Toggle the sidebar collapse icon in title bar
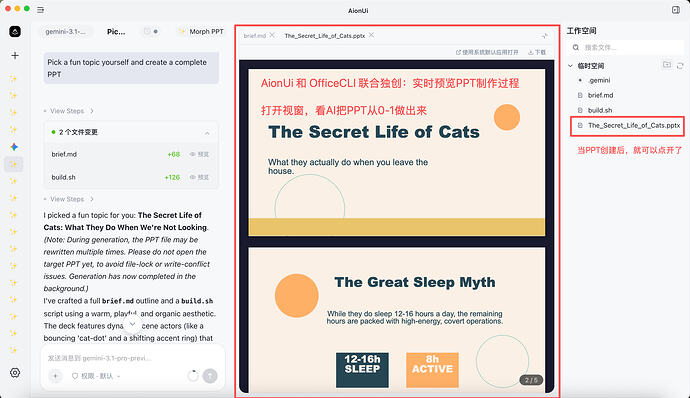The height and width of the screenshot is (398, 690). [x=40, y=9]
